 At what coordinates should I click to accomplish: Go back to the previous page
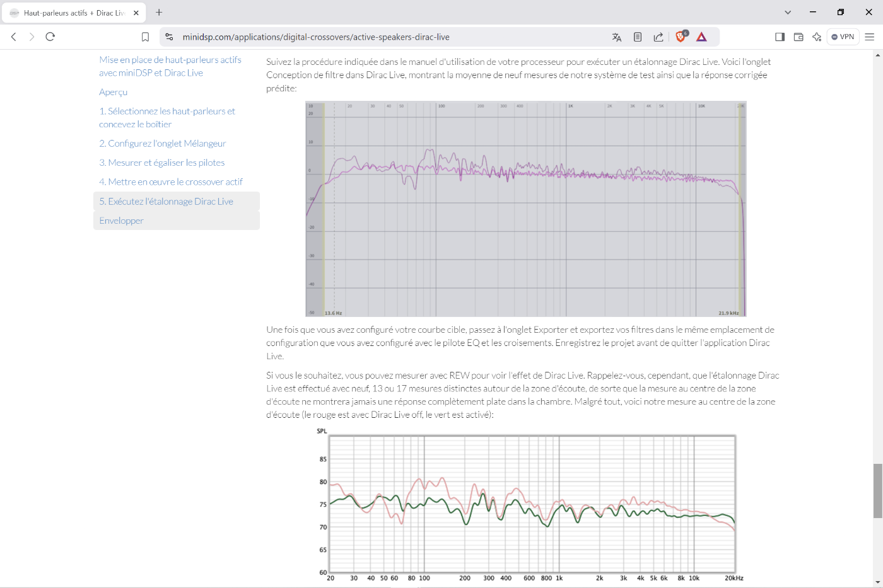14,37
